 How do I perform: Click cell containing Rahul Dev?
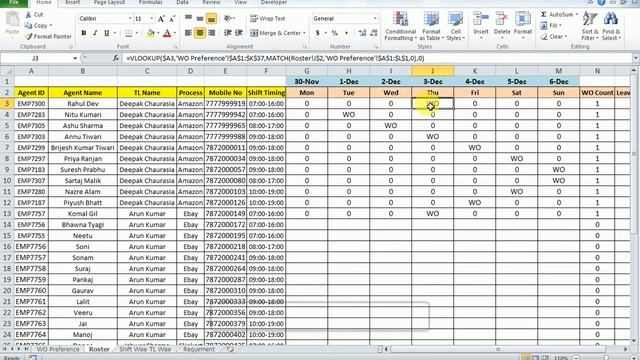[82, 104]
